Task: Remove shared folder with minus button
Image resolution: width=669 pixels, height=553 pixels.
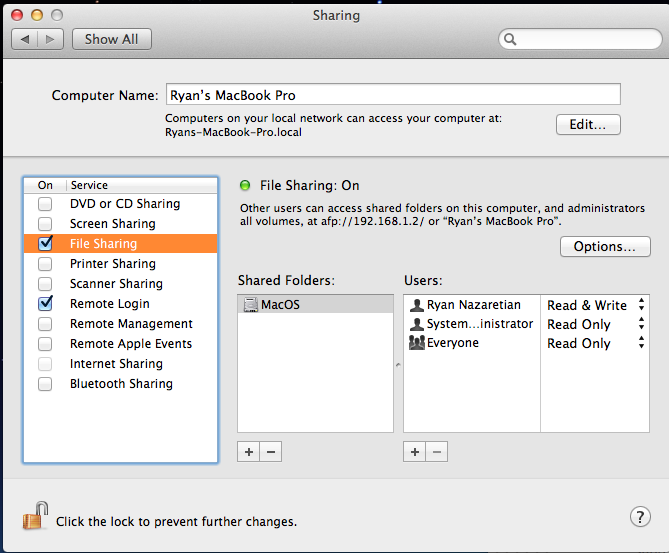Action: point(271,451)
